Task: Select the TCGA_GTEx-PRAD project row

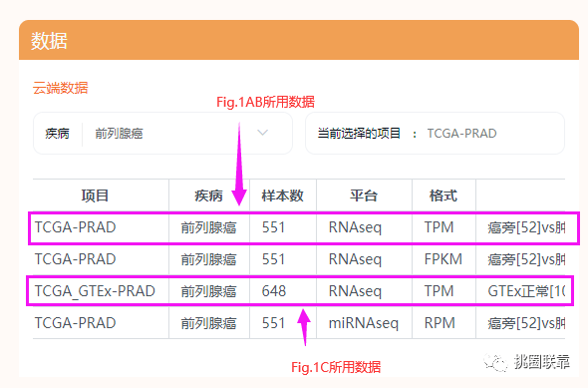Action: tap(299, 291)
